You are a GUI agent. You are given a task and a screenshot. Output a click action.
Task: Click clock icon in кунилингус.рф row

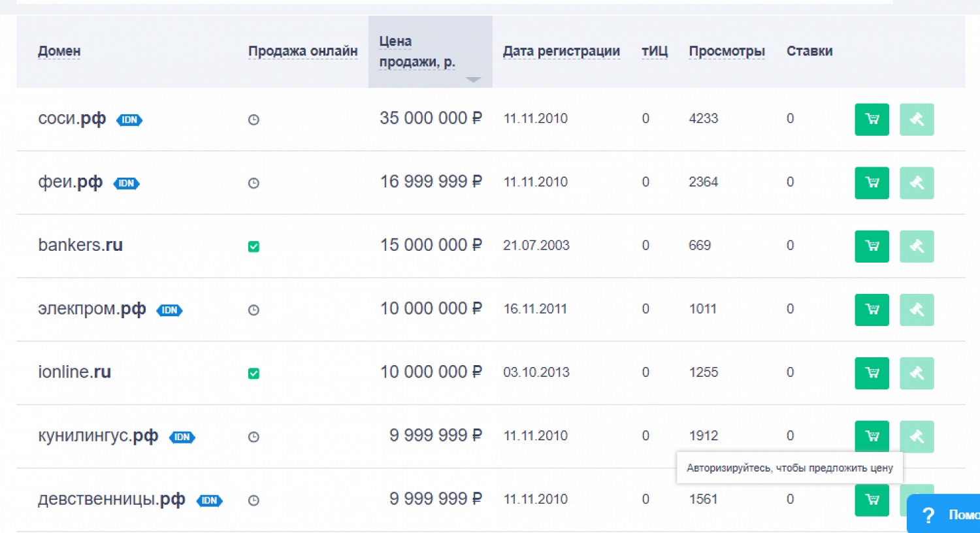click(253, 436)
